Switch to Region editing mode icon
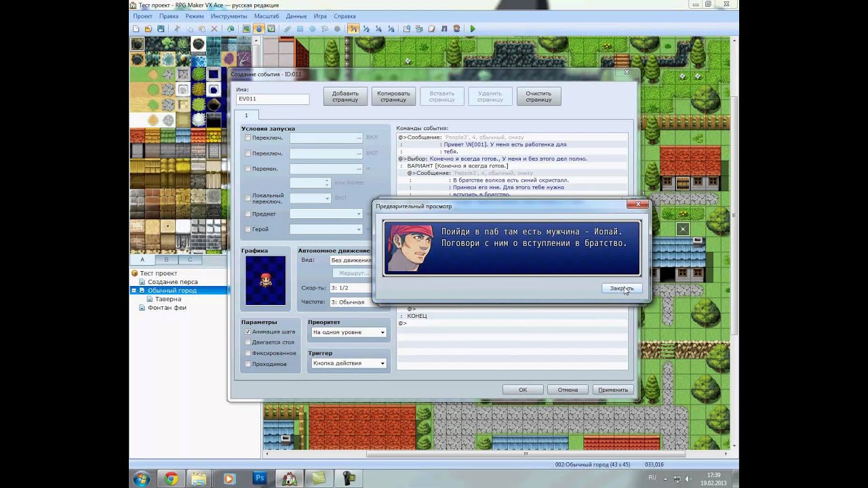868x488 pixels. 271,29
